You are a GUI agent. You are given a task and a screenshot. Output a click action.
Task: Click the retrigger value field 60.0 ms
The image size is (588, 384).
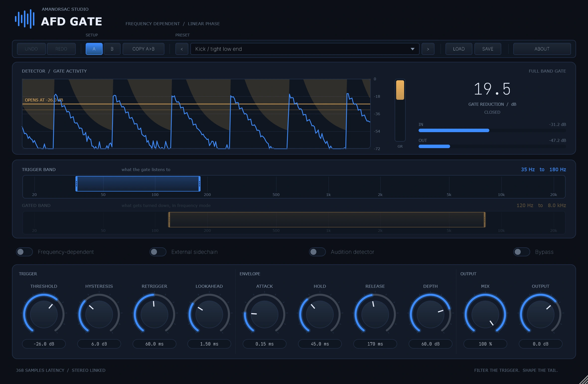[154, 344]
